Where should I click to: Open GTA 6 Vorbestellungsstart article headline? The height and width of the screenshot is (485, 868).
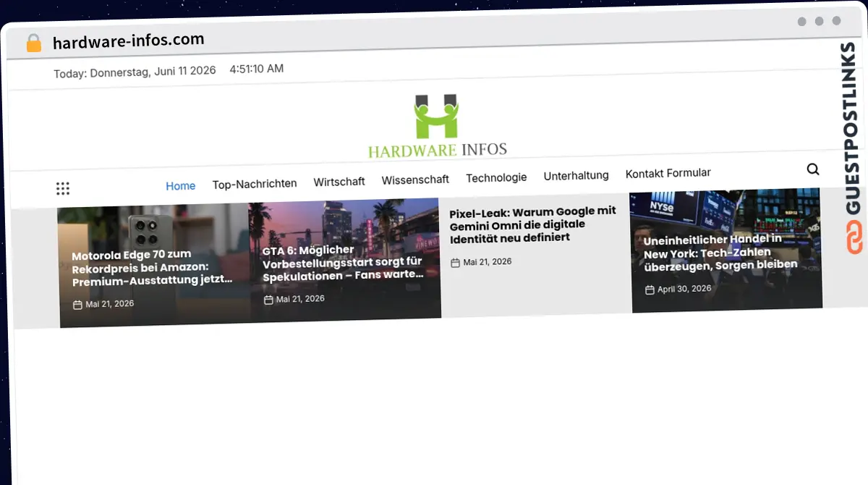pyautogui.click(x=343, y=262)
